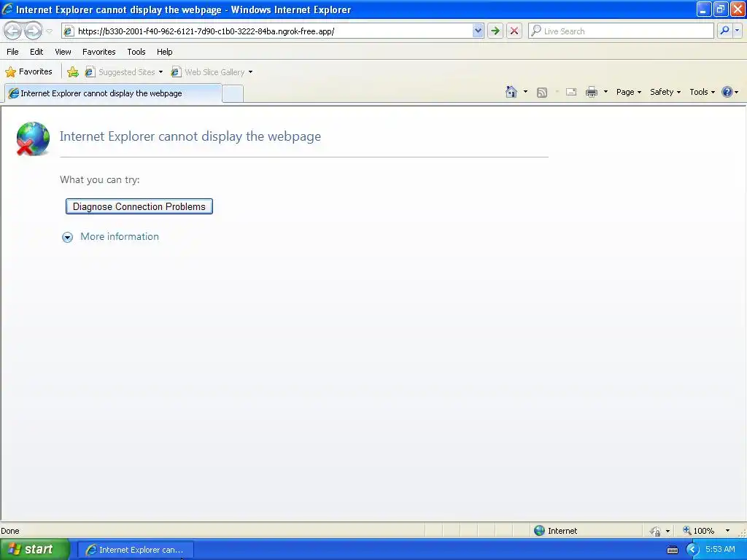Click the keyboard tray icon

click(672, 550)
